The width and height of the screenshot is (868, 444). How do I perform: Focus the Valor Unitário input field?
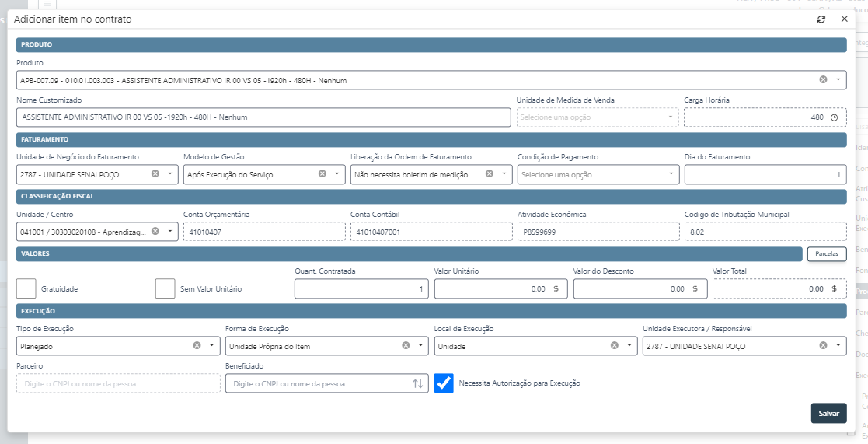point(490,288)
